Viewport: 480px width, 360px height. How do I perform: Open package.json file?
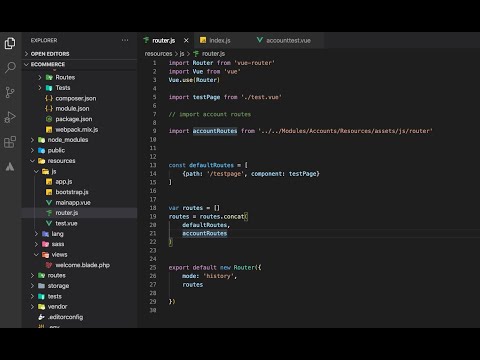[x=74, y=119]
